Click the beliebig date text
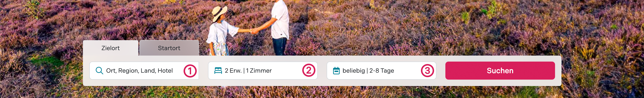 tap(353, 71)
